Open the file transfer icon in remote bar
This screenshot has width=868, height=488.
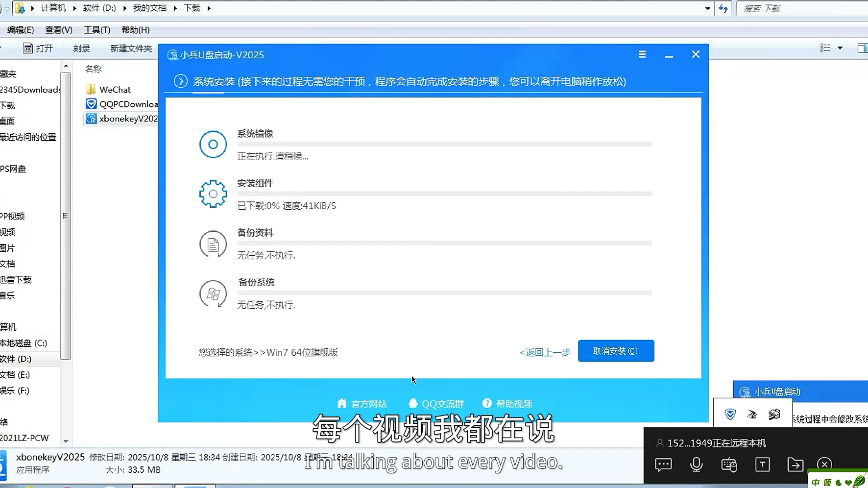796,464
